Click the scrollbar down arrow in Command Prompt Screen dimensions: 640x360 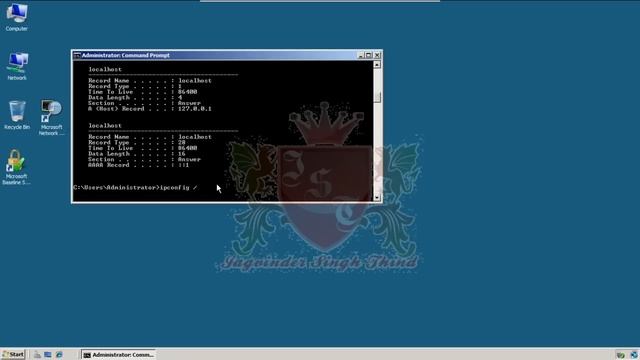pyautogui.click(x=377, y=198)
